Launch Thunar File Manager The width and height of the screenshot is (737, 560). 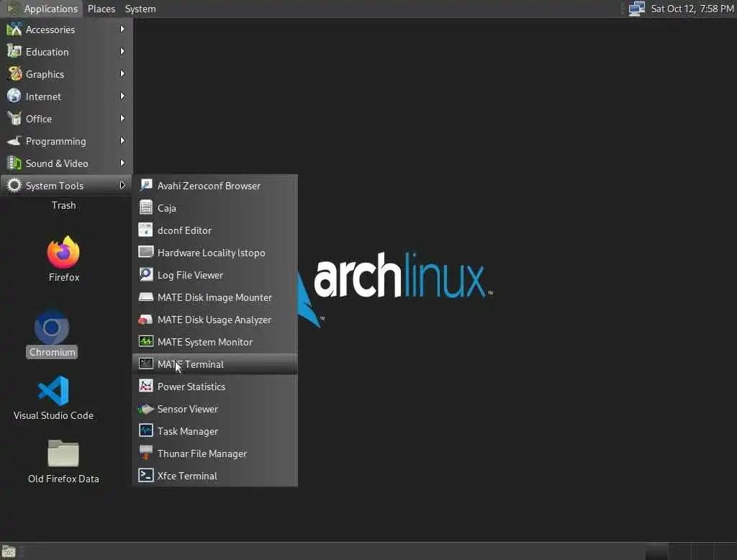(x=214, y=453)
